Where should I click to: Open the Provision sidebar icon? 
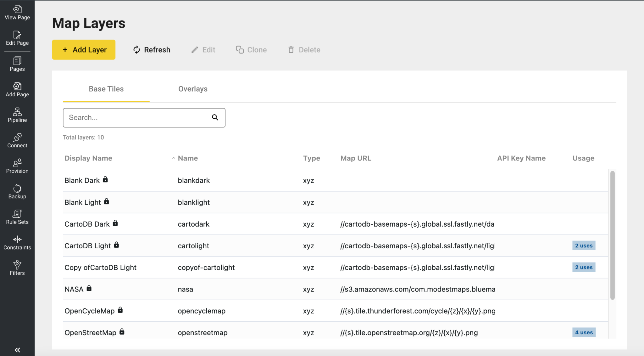[x=17, y=166]
